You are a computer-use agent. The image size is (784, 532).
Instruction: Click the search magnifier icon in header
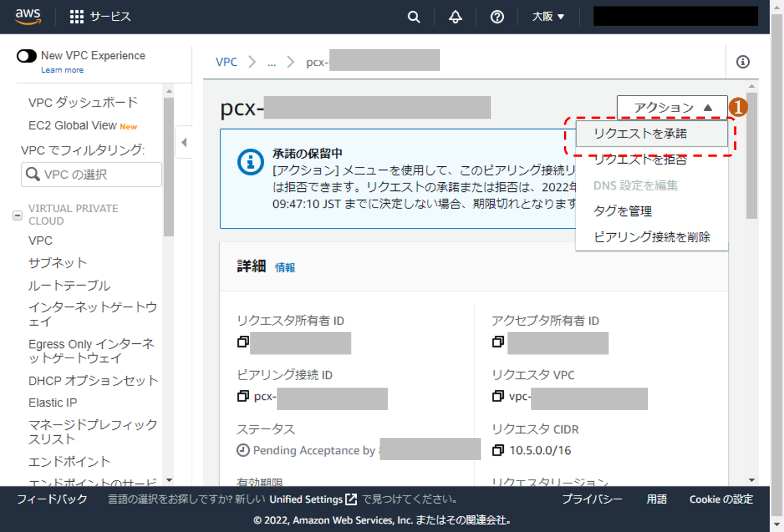(x=413, y=17)
